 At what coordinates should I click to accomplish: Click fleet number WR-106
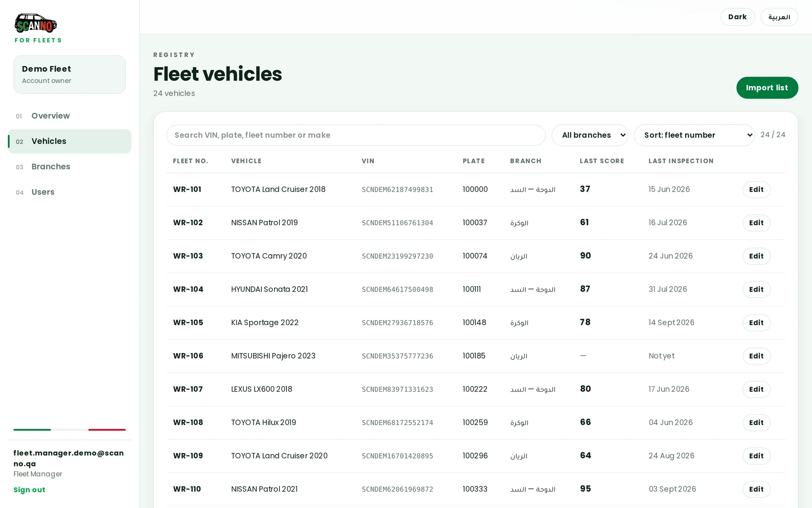pyautogui.click(x=188, y=356)
